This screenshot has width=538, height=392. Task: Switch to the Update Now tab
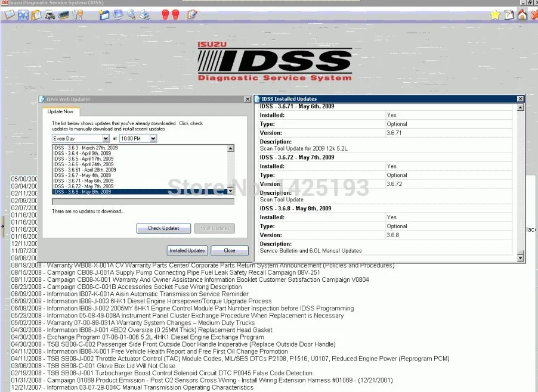tap(60, 112)
